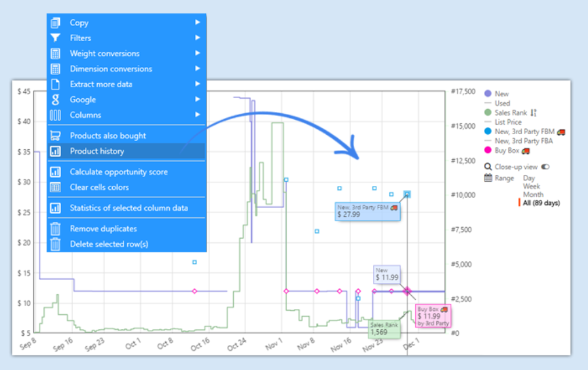Expand the Weight conversions submenu arrow

coord(198,53)
